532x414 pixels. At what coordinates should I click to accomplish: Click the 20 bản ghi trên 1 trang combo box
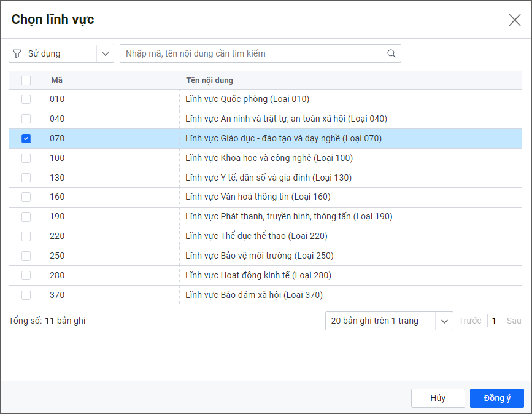[380, 321]
